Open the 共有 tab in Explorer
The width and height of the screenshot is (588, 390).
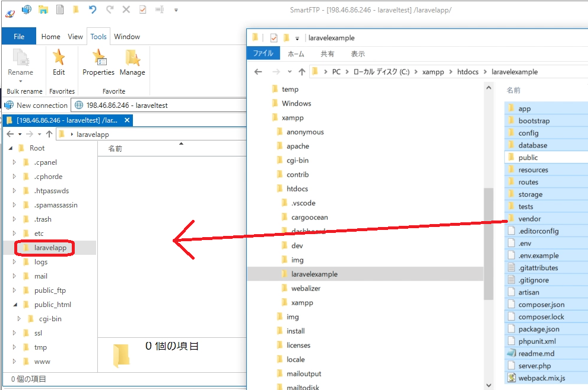(327, 53)
